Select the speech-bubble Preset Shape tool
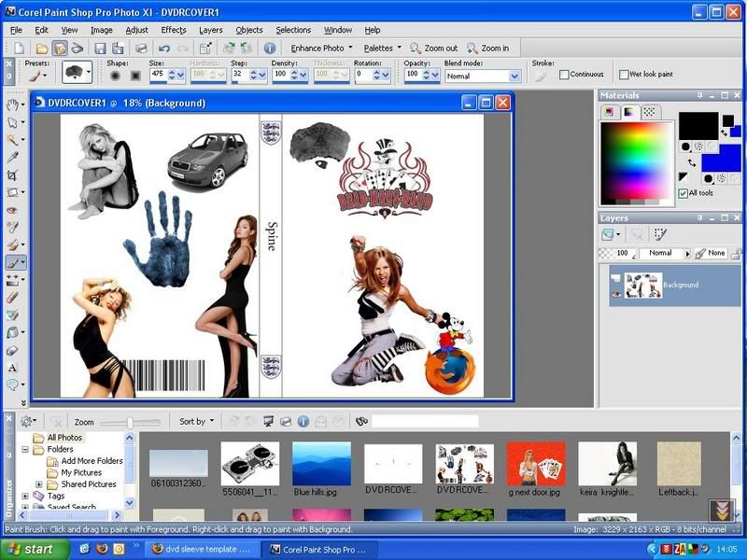The height and width of the screenshot is (560, 747). tap(13, 385)
